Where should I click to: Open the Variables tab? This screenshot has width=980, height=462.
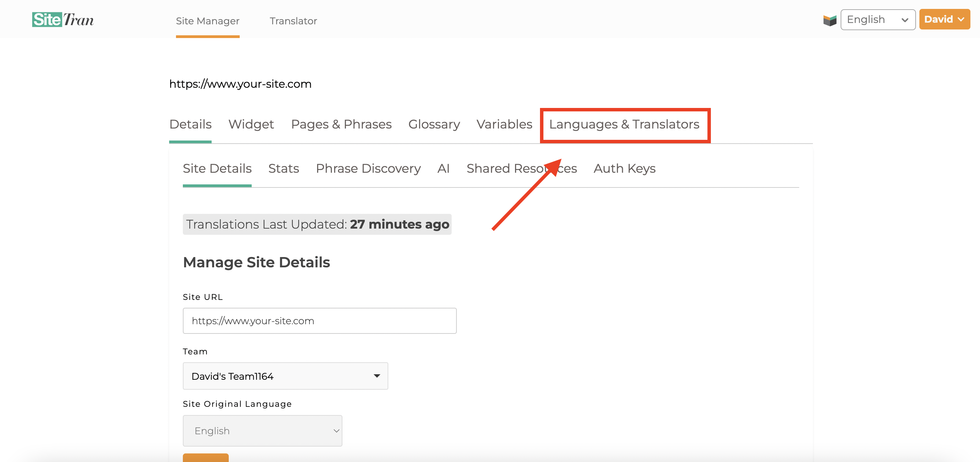coord(504,124)
